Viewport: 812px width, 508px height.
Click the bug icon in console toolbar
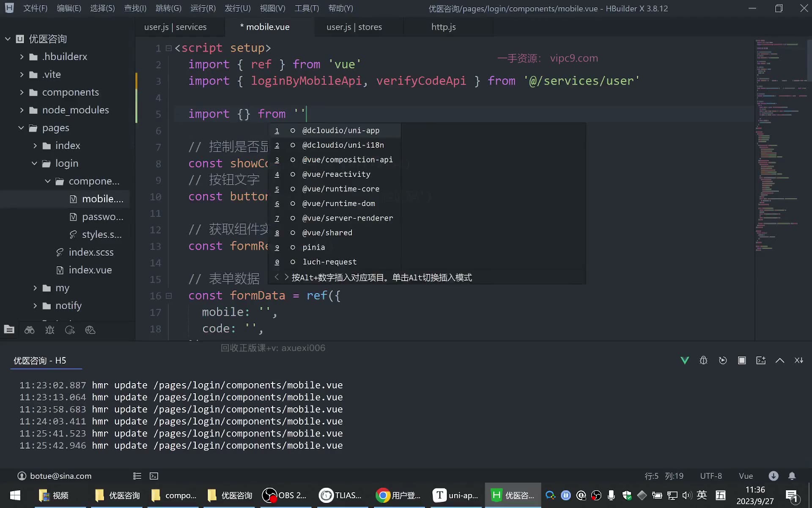coord(704,360)
